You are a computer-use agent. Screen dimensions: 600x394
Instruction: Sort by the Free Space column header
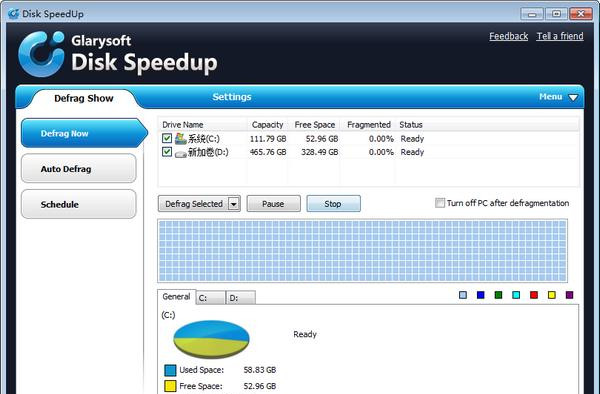[315, 125]
